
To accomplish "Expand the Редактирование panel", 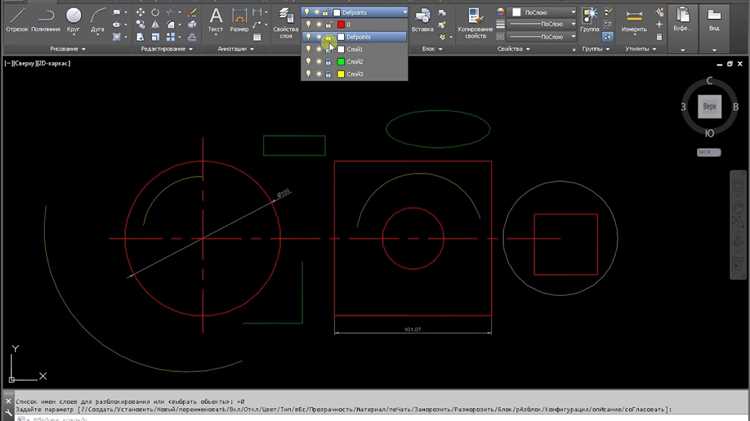I will tap(167, 49).
